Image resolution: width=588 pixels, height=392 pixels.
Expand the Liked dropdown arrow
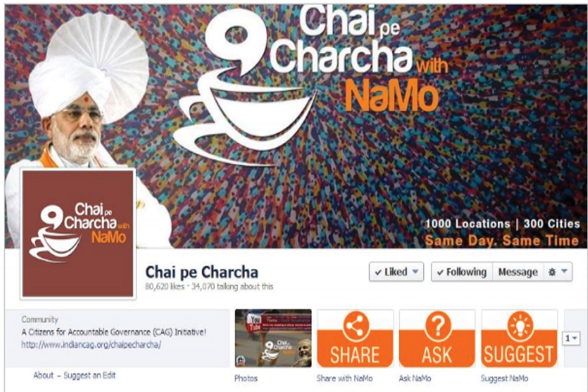(416, 271)
